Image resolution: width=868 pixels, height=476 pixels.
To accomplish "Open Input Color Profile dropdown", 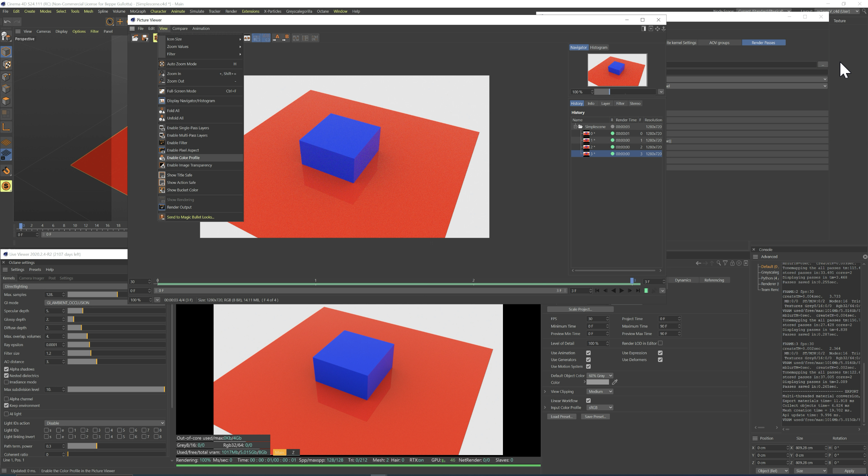I will (600, 408).
